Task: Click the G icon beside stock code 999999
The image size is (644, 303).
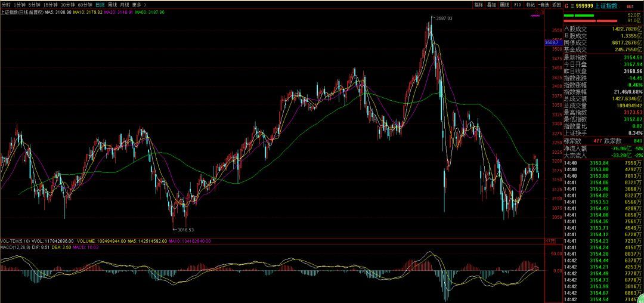Action: [566, 5]
